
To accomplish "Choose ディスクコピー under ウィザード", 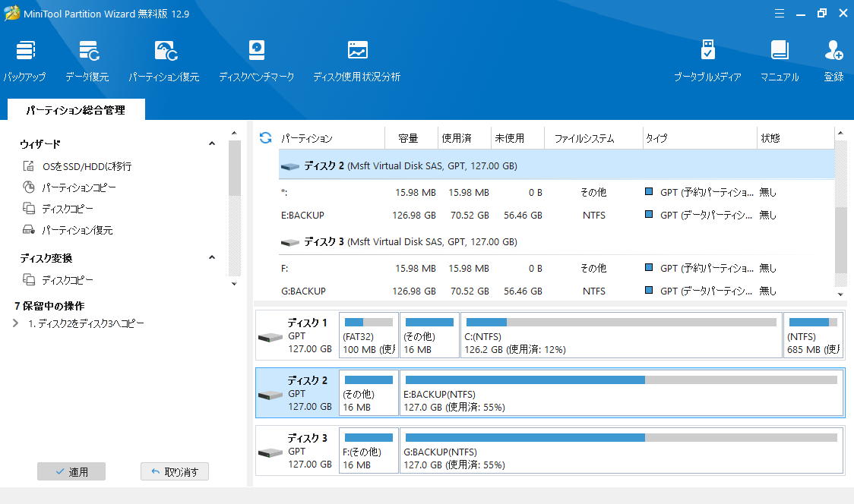I will click(59, 209).
